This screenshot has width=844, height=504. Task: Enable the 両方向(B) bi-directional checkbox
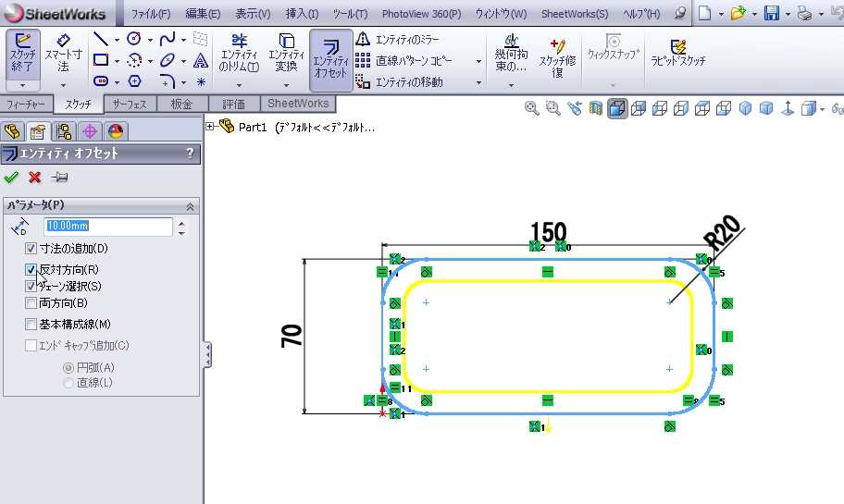point(31,302)
